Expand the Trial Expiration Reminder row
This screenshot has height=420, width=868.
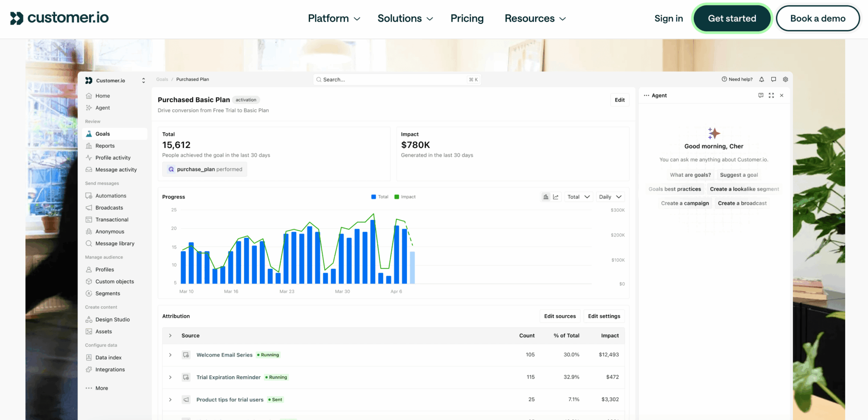coord(170,377)
